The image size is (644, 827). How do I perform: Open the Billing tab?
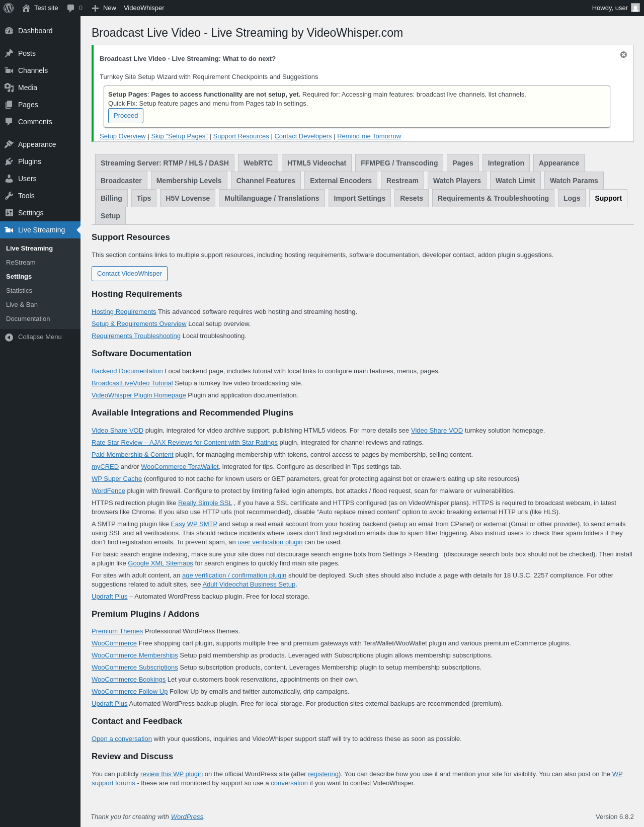pos(111,198)
